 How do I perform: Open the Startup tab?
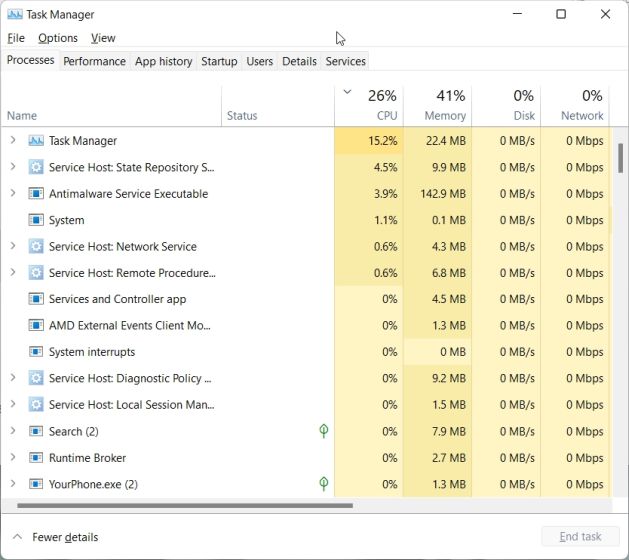click(219, 61)
